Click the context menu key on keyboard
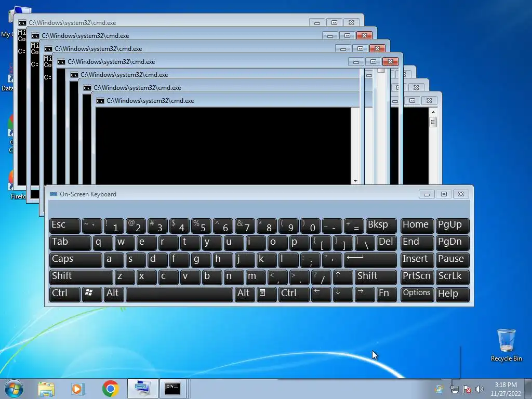Viewport: 532px width, 399px height. coord(267,294)
